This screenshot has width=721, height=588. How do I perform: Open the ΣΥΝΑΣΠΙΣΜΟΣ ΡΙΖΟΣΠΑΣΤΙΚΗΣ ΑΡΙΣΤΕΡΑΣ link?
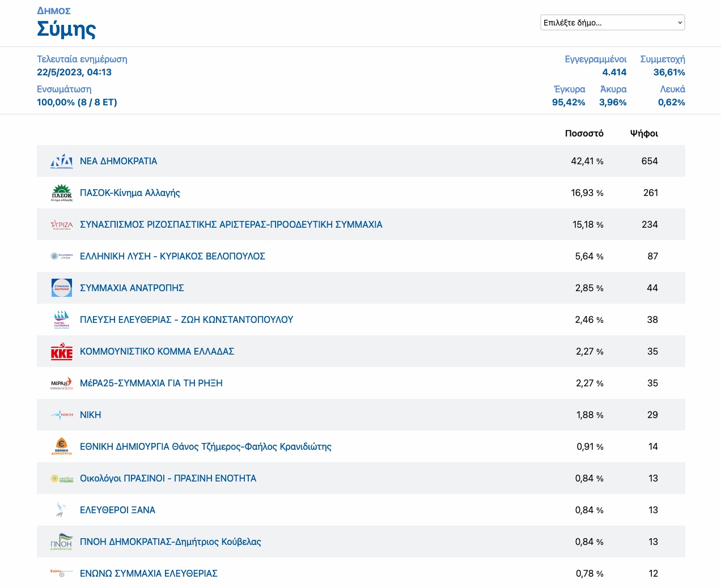(x=231, y=224)
